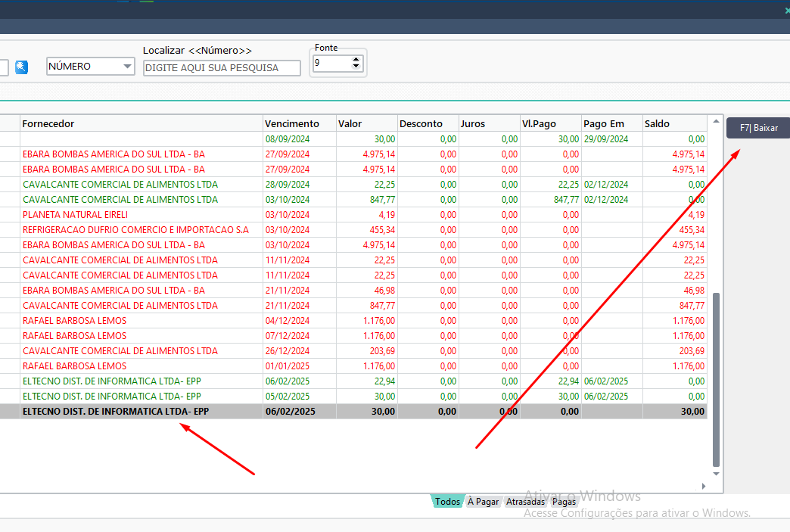Open the NÚMERO search-field dropdown

tap(127, 67)
